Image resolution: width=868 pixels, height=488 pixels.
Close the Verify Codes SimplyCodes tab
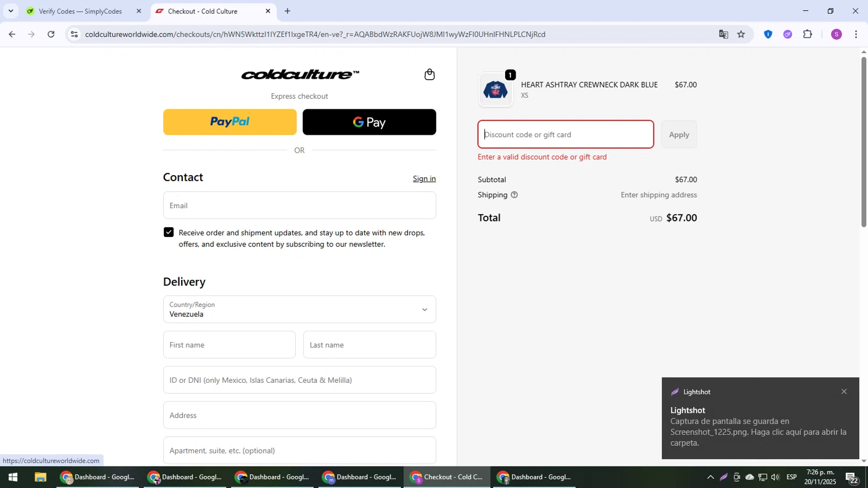point(138,11)
